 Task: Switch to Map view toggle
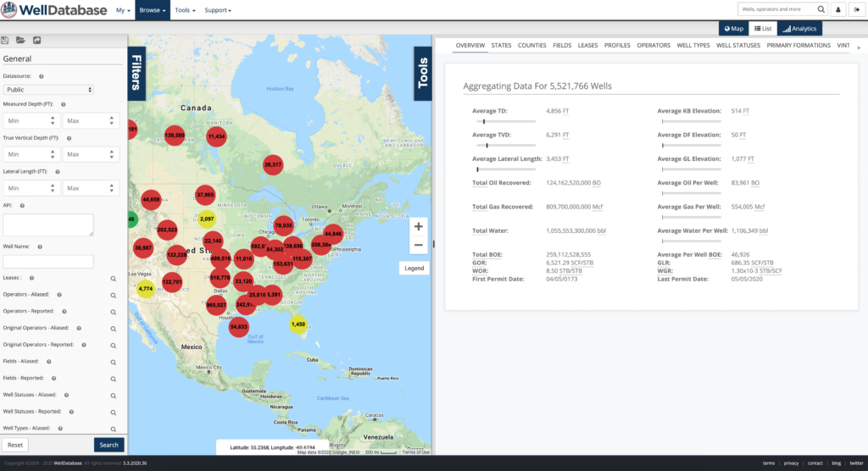click(x=733, y=28)
